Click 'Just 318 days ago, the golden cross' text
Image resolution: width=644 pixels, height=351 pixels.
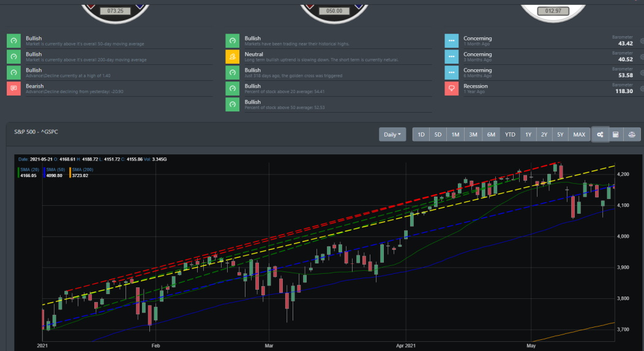tap(293, 75)
